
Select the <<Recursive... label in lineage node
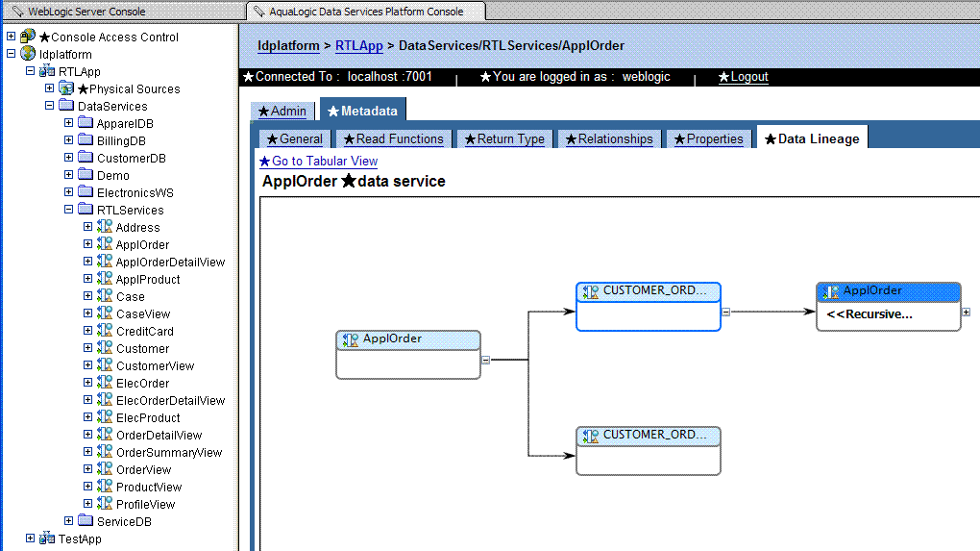click(x=870, y=314)
